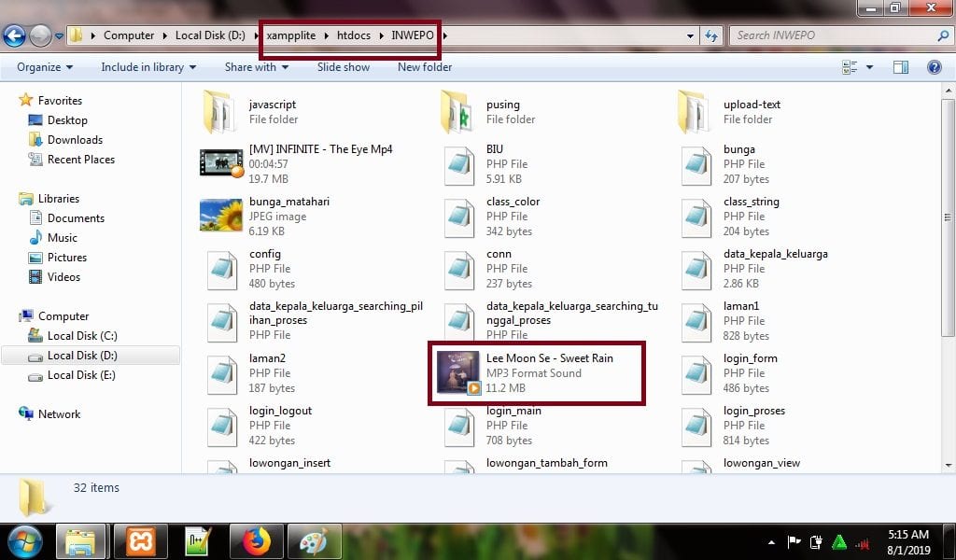
Task: Open the address bar history dropdown arrow
Action: point(690,36)
